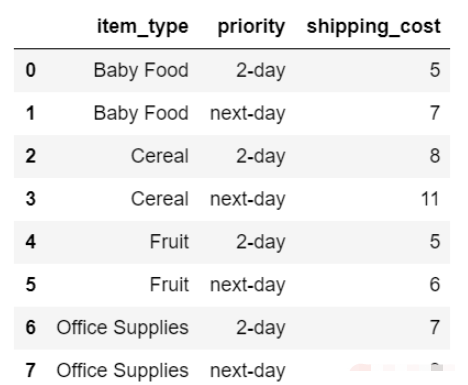Click next-day priority in Cereal row 3
This screenshot has height=385, width=468.
point(248,199)
